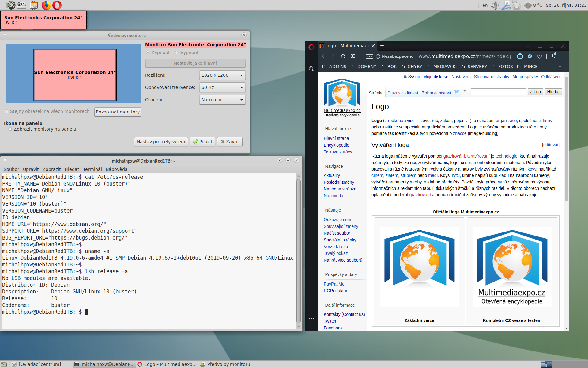This screenshot has height=368, width=588.
Task: Click the wiki watch star icon
Action: 457,91
